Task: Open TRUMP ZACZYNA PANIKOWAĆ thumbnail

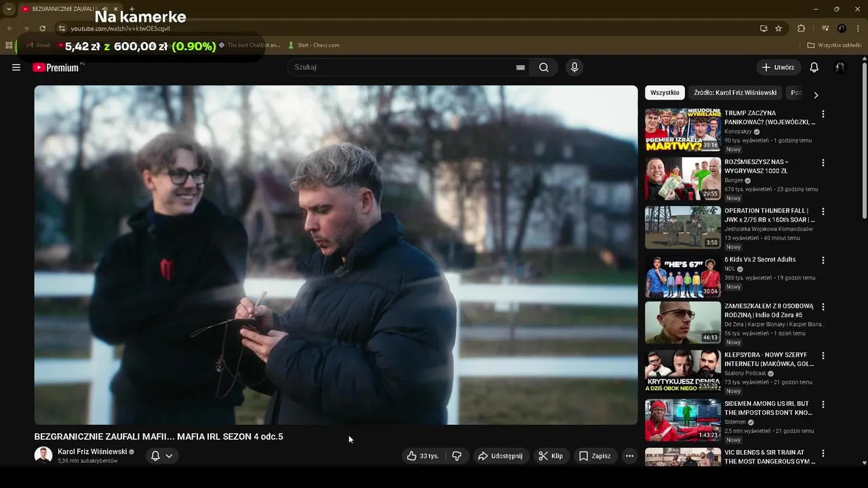Action: tap(683, 129)
